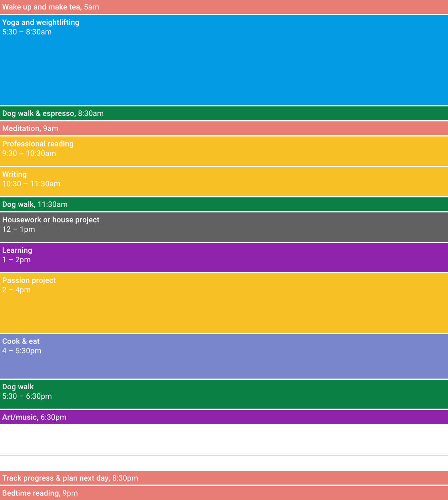Open the Yoga and weightlifting event block

click(224, 60)
